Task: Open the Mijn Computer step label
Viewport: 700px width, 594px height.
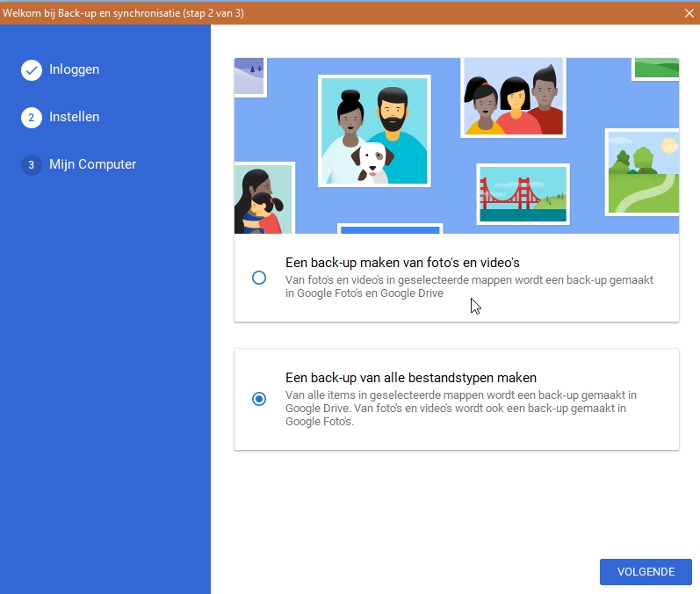Action: (92, 164)
